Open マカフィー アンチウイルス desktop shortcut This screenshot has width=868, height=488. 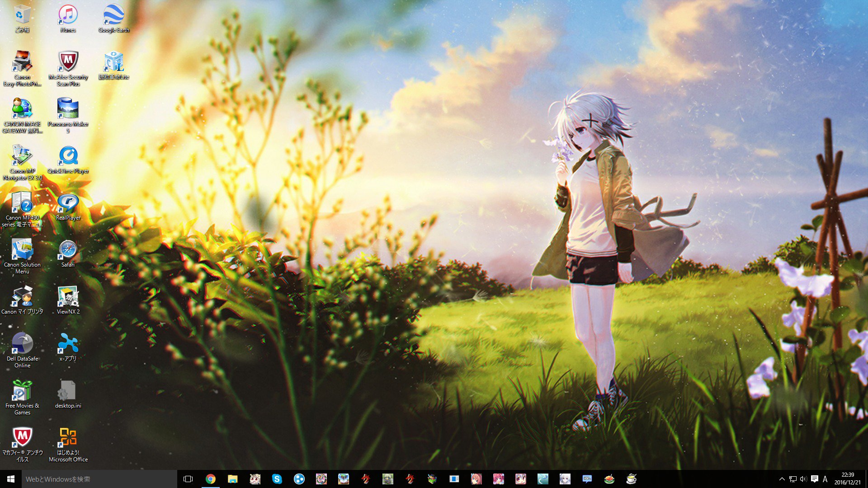[22, 445]
